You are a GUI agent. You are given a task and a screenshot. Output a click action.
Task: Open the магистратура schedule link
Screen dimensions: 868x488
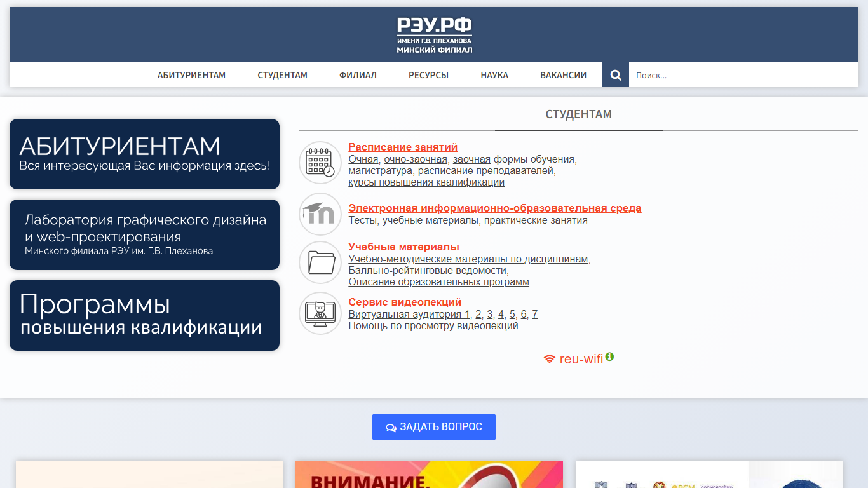point(380,171)
